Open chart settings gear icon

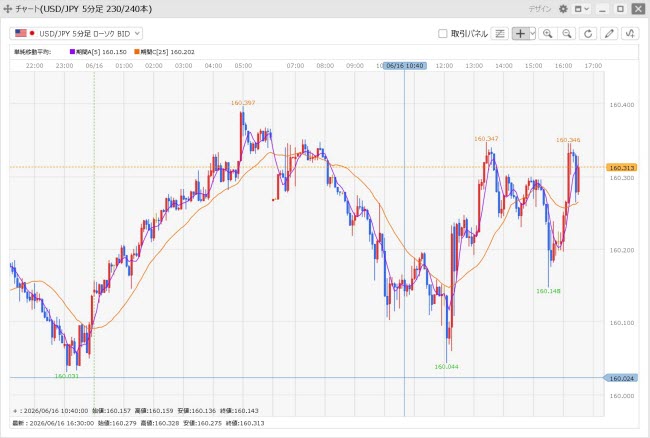point(563,9)
